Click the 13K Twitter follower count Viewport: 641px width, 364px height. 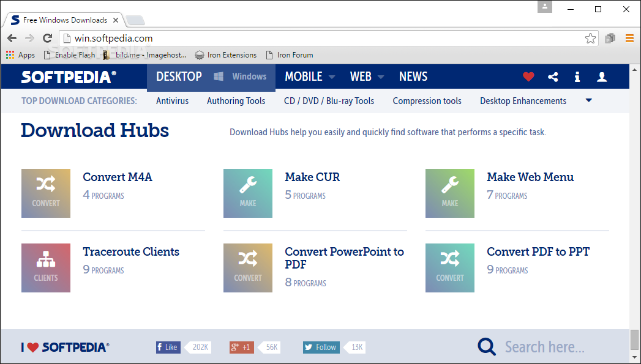pyautogui.click(x=354, y=347)
